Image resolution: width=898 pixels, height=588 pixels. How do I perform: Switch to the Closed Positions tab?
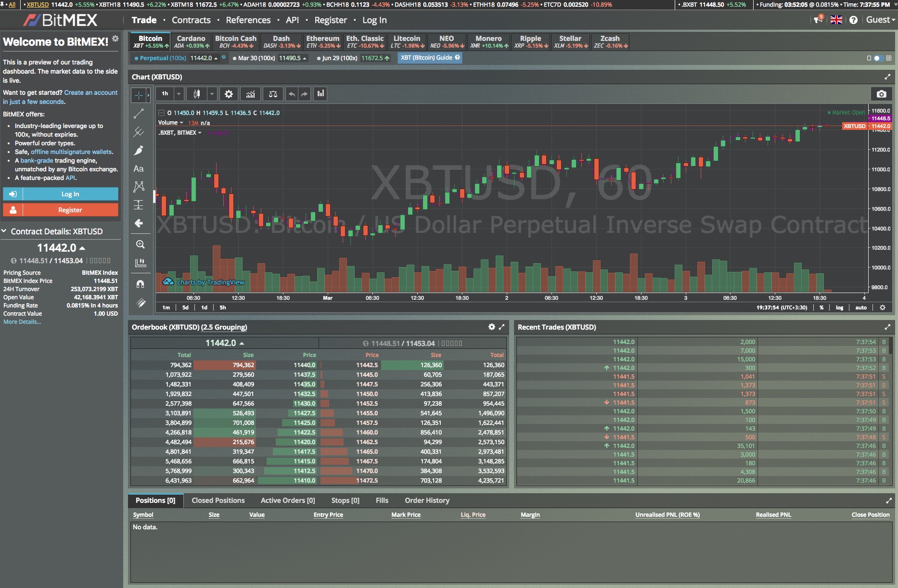point(218,500)
